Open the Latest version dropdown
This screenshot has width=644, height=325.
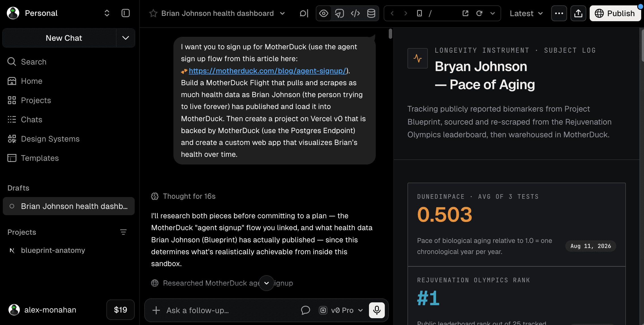coord(526,13)
